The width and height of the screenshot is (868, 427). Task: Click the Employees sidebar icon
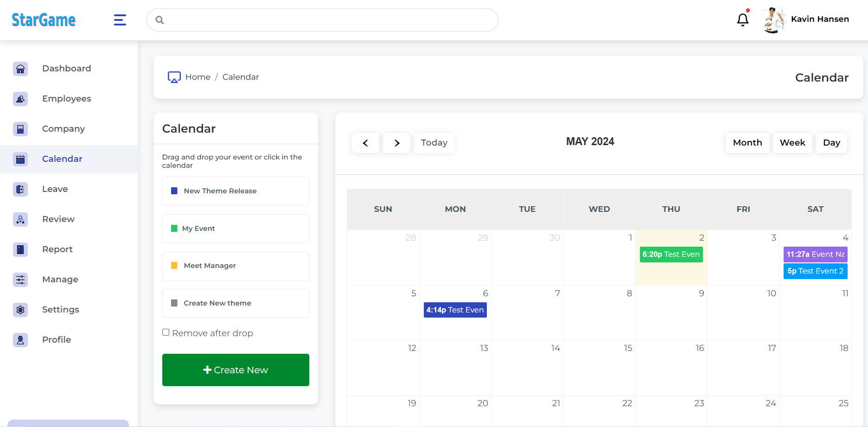point(20,99)
